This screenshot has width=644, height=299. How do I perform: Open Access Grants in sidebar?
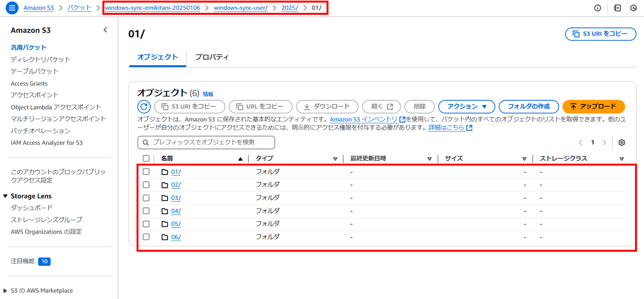tap(29, 84)
